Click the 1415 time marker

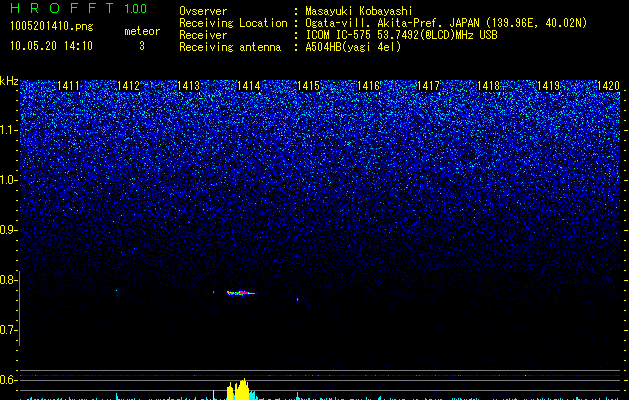pos(308,86)
